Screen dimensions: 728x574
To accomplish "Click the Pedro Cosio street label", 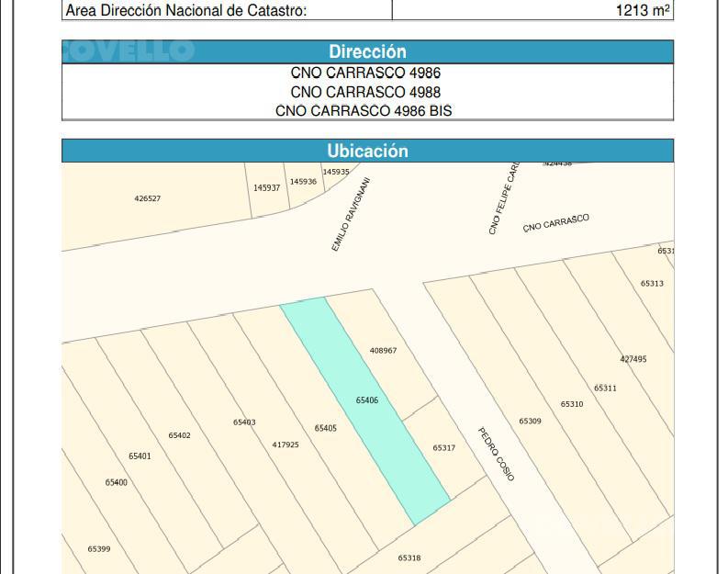I will point(497,455).
